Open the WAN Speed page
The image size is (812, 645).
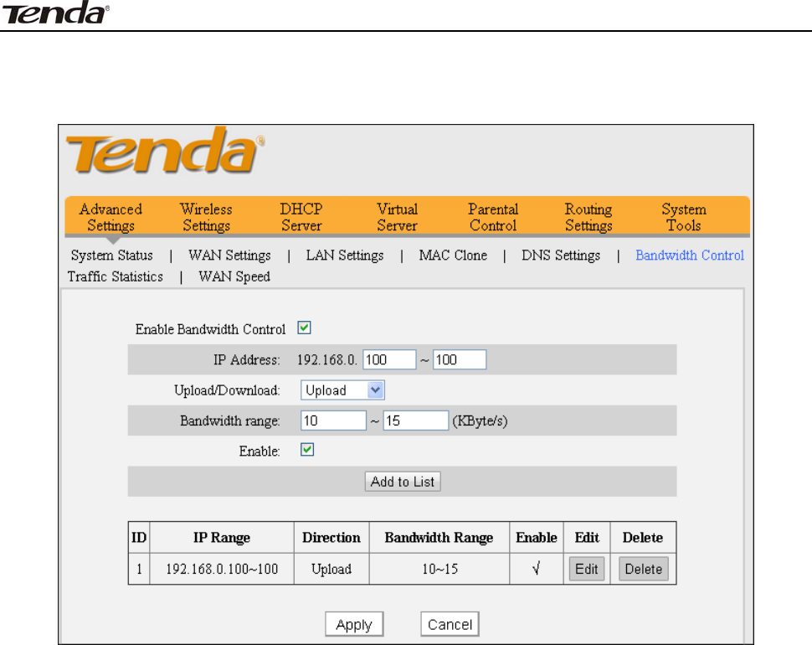coord(234,276)
